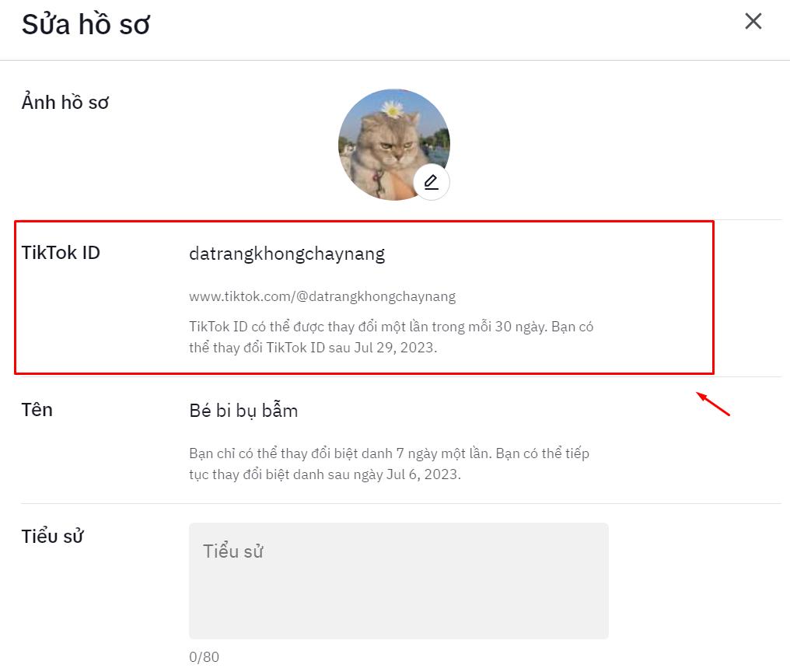The image size is (790, 672).
Task: Click the Tiểu sử text area
Action: coord(399,581)
